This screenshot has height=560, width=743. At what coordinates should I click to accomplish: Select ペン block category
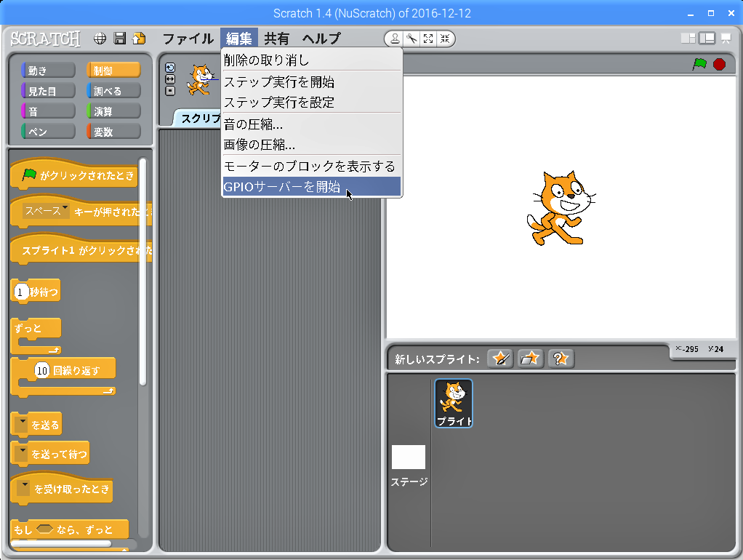click(48, 132)
